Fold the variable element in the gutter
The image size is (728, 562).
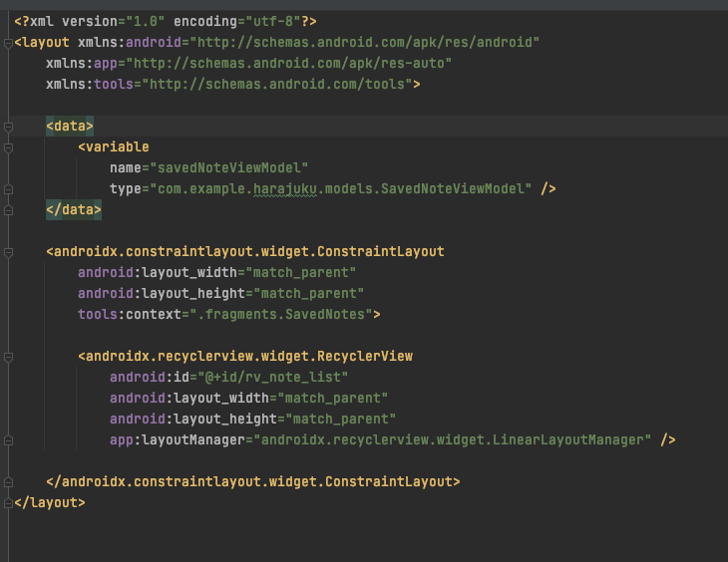pyautogui.click(x=8, y=147)
